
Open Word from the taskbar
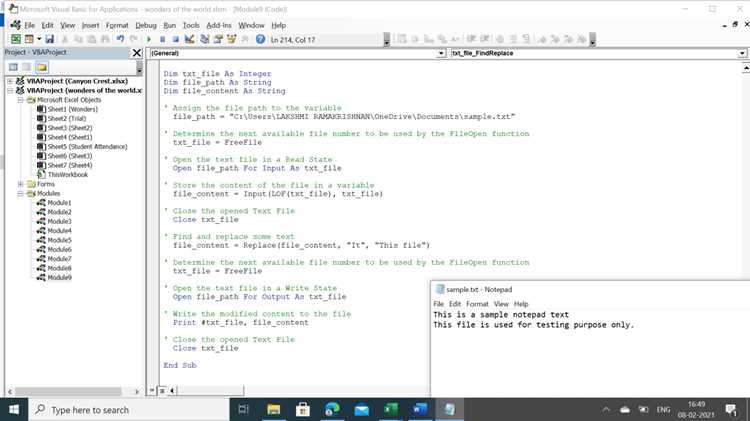click(x=420, y=410)
